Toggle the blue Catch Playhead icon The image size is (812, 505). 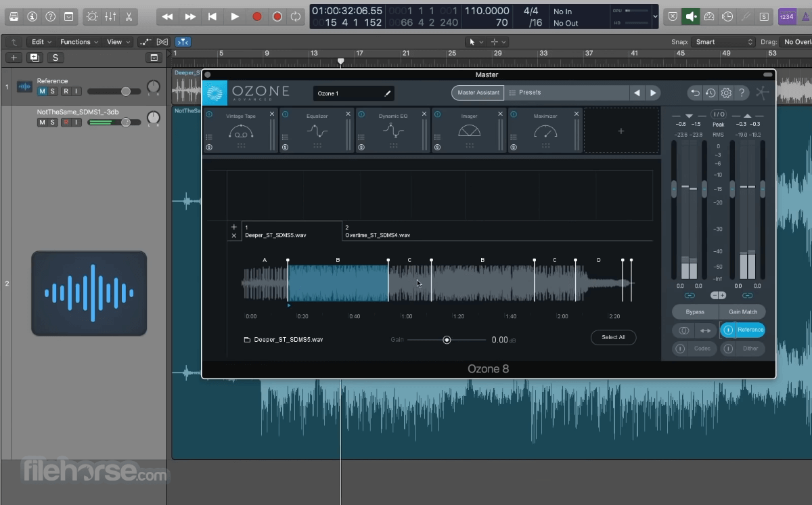(183, 42)
